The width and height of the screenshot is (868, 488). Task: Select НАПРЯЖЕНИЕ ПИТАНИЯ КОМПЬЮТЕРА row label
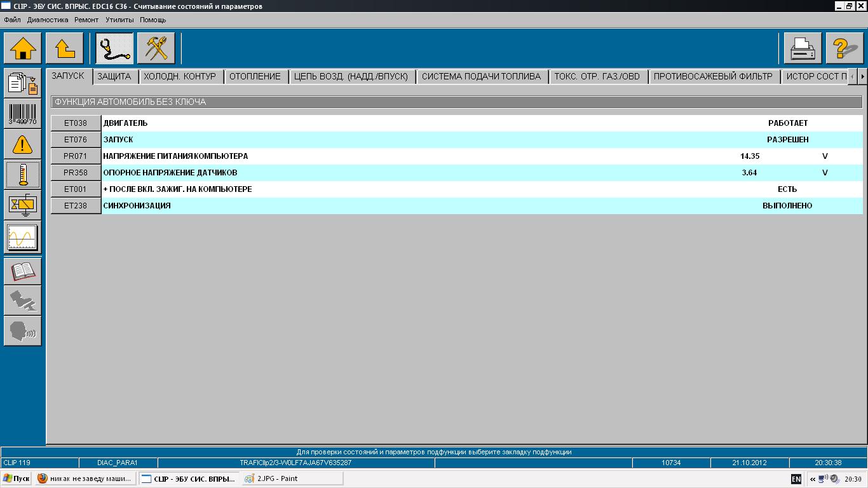pyautogui.click(x=175, y=156)
